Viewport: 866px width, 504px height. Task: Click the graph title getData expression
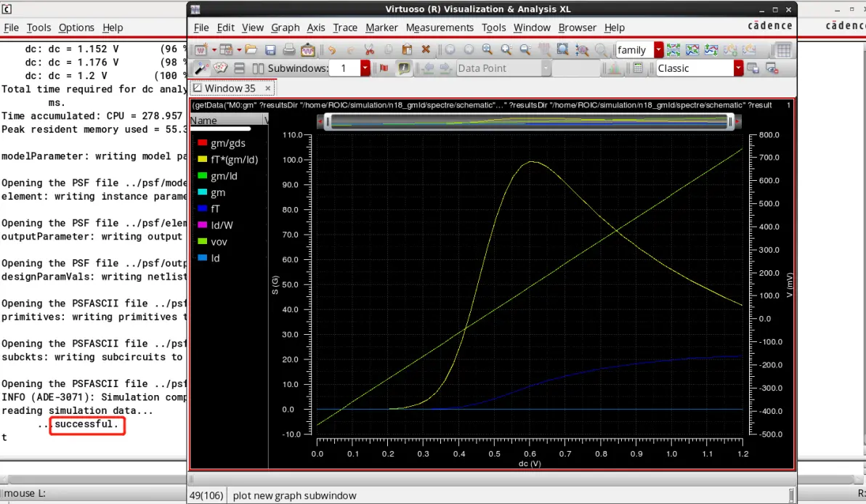point(482,105)
